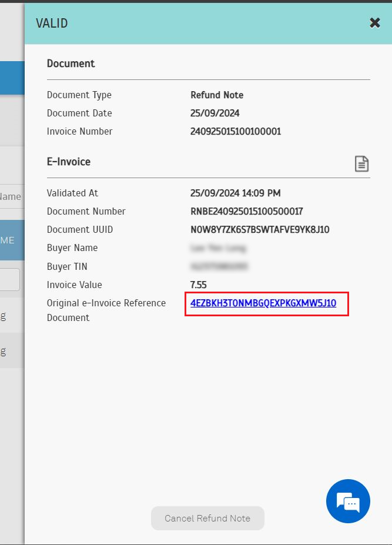
Task: Click the Cancel Refund Note button
Action: pos(207,518)
